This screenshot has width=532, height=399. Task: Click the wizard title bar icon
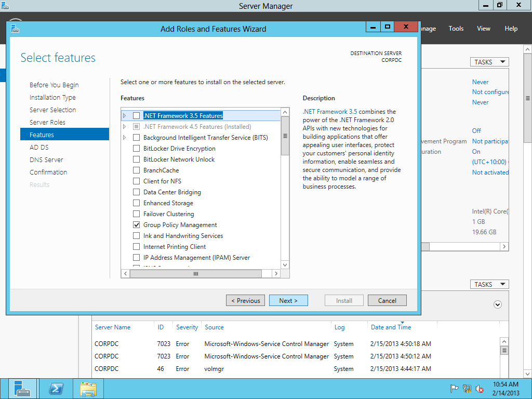pos(15,29)
